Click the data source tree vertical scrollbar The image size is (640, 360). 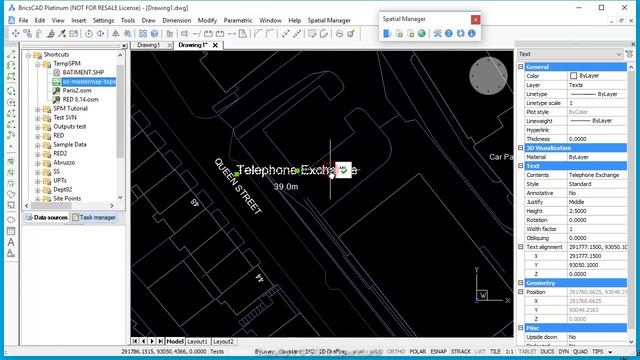(120, 110)
